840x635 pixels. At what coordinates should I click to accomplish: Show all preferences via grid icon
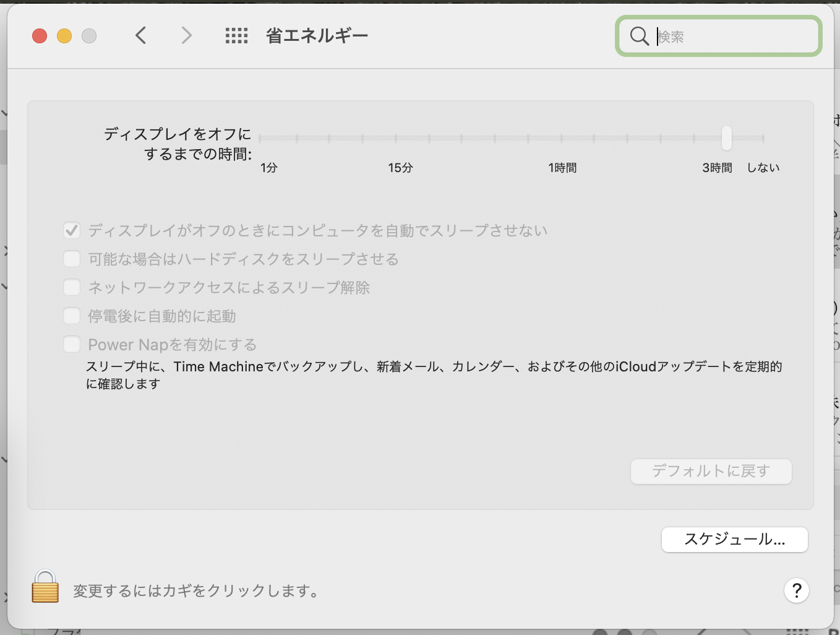click(236, 36)
